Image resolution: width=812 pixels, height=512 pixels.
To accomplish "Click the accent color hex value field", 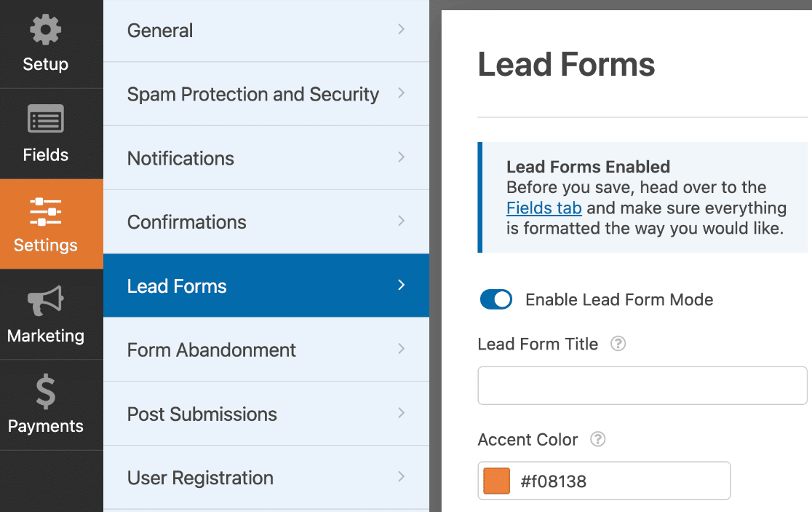I will coord(618,481).
